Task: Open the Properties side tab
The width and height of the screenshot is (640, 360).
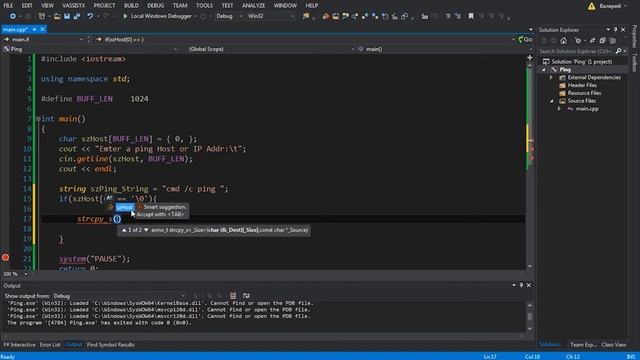Action: [x=634, y=36]
